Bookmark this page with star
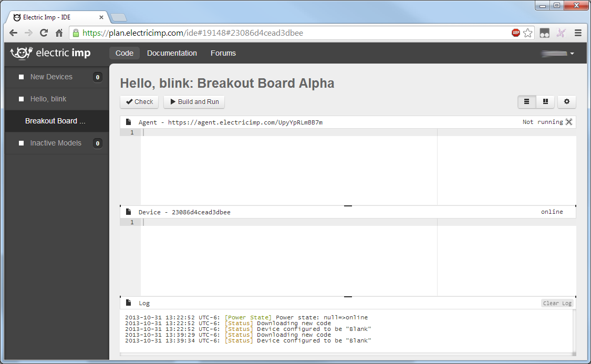The width and height of the screenshot is (591, 364). [528, 33]
